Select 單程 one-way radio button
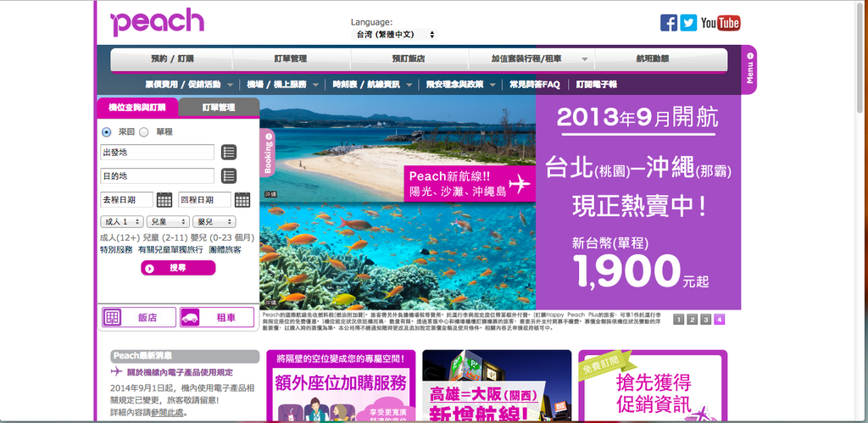 pos(143,132)
